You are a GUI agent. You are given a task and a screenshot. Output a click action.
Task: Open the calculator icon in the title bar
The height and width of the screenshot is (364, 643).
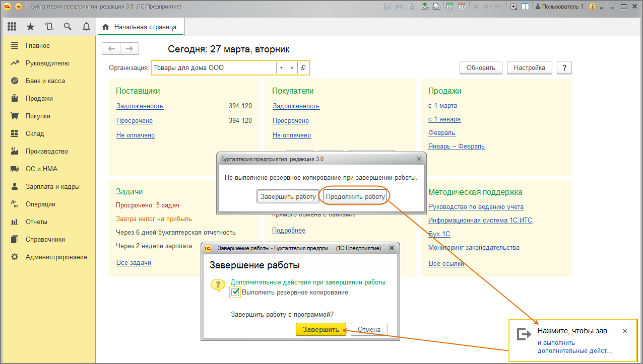[x=449, y=7]
